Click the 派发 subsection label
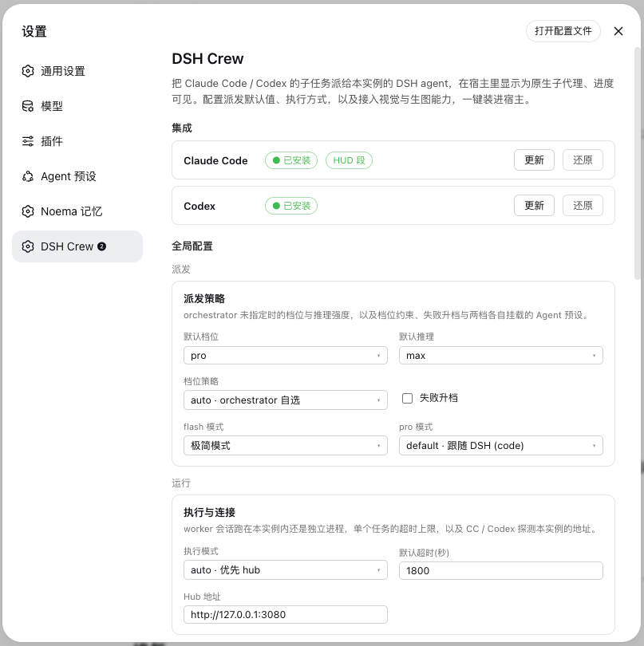 click(x=181, y=269)
